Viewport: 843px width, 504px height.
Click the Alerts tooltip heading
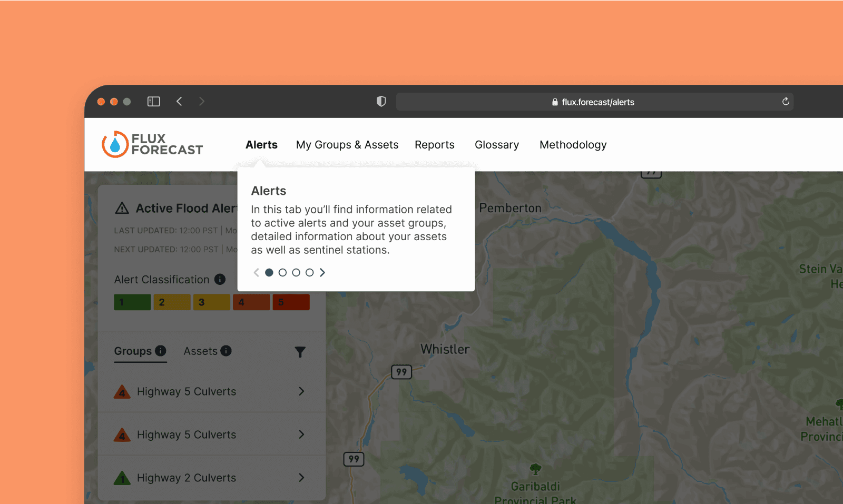269,191
